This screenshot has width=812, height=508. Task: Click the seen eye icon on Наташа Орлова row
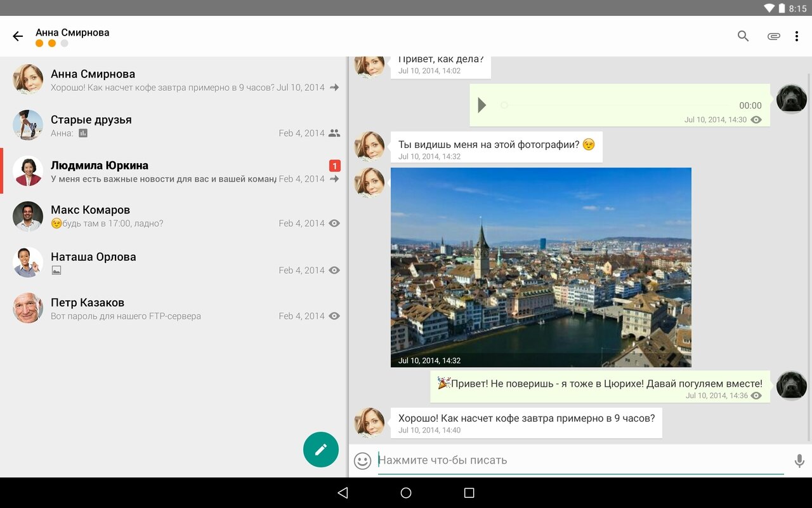pos(334,271)
